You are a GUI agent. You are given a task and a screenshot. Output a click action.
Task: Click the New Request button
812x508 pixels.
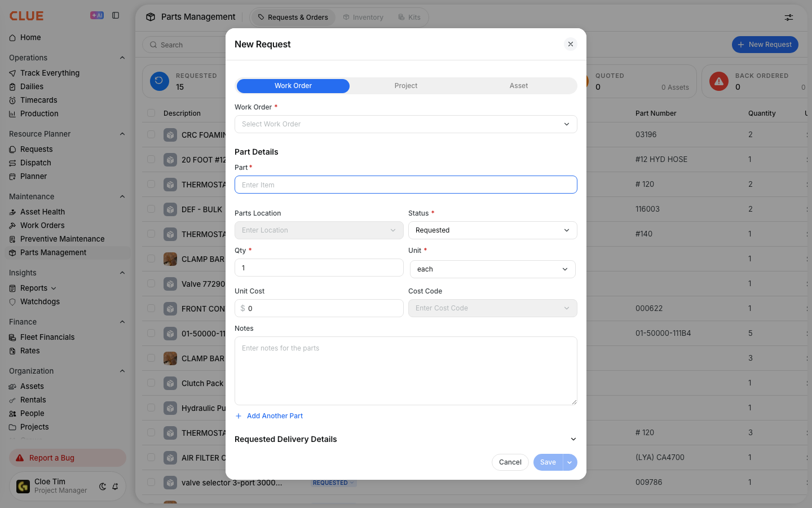pos(765,45)
